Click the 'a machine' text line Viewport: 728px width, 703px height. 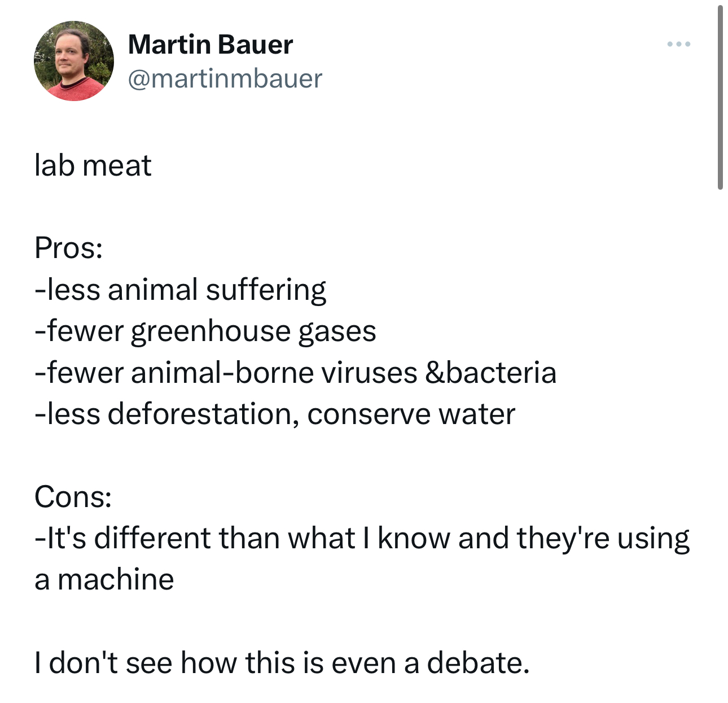104,579
